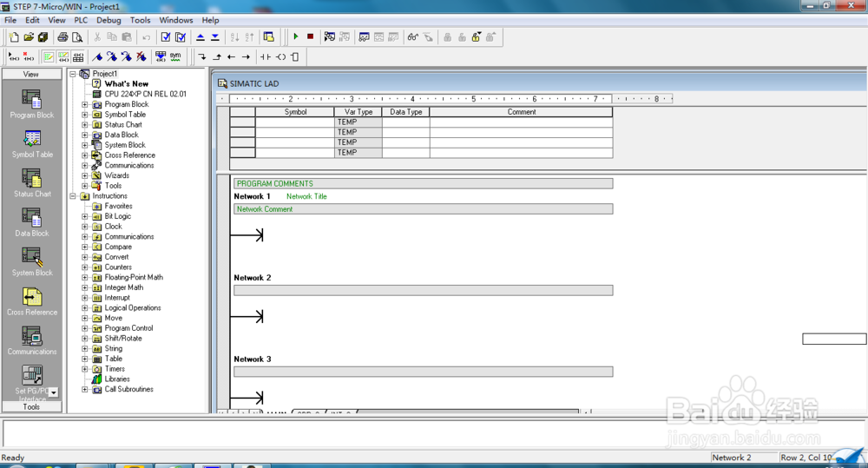The image size is (868, 468).
Task: Click the Data Type column header
Action: coord(405,112)
